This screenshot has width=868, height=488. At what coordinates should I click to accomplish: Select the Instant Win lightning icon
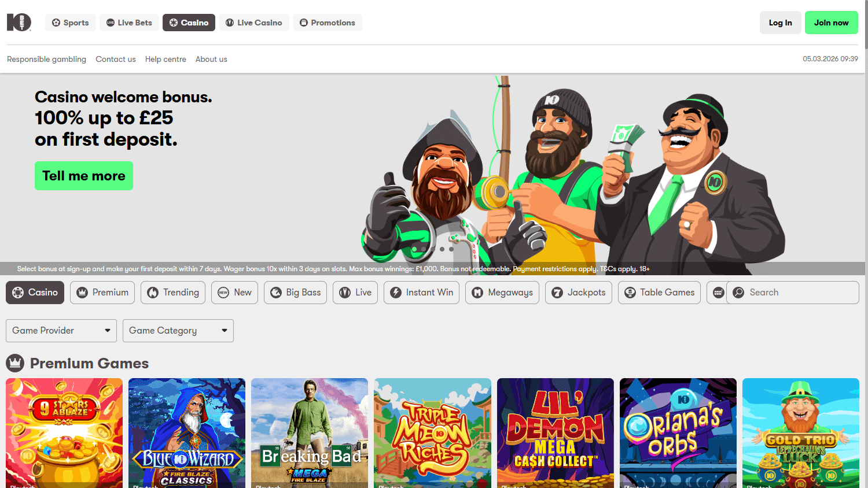tap(396, 292)
